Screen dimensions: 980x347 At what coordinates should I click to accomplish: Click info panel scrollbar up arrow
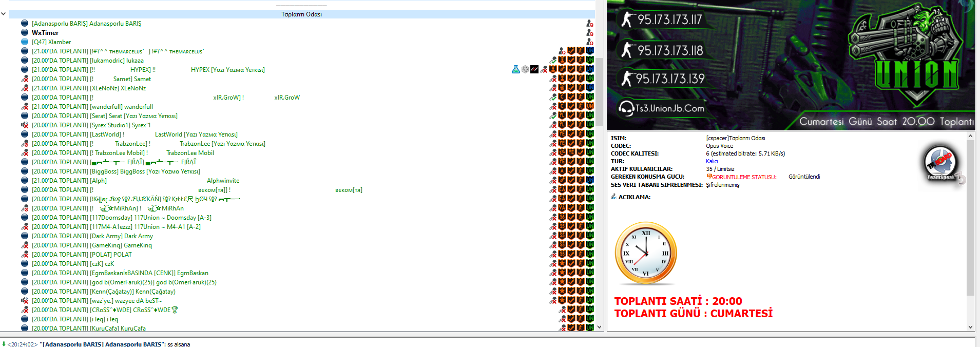click(970, 137)
